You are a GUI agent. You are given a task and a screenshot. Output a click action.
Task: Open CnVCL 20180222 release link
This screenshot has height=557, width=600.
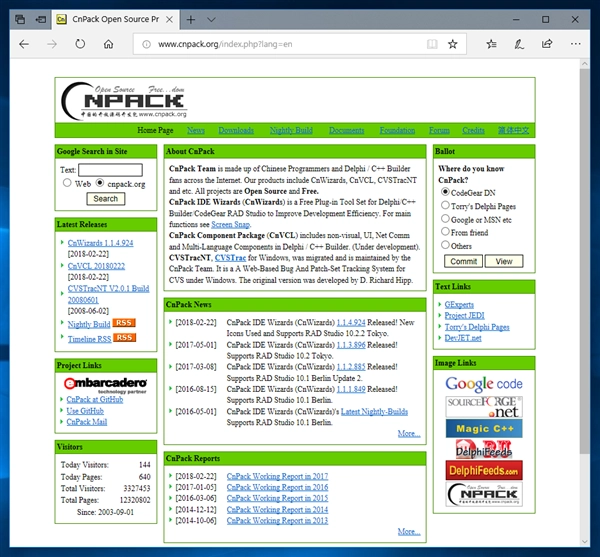[96, 266]
